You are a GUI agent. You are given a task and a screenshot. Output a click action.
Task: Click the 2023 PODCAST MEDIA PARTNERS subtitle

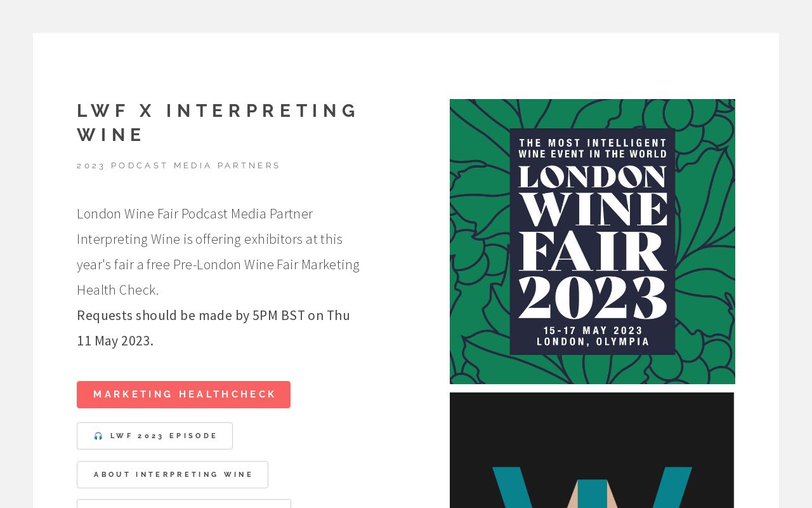(x=179, y=165)
